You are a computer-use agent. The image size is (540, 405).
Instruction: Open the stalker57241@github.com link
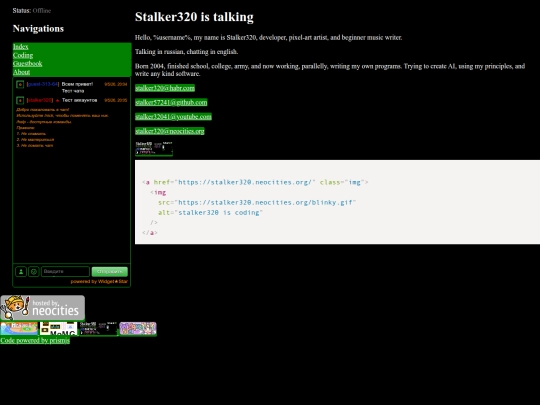(171, 102)
